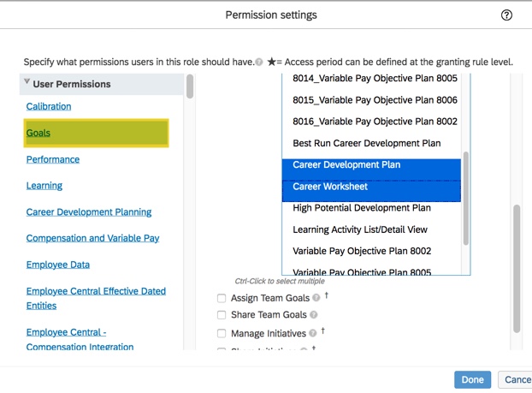The image size is (532, 393).
Task: Click help icon after 'role should have'
Action: [259, 63]
